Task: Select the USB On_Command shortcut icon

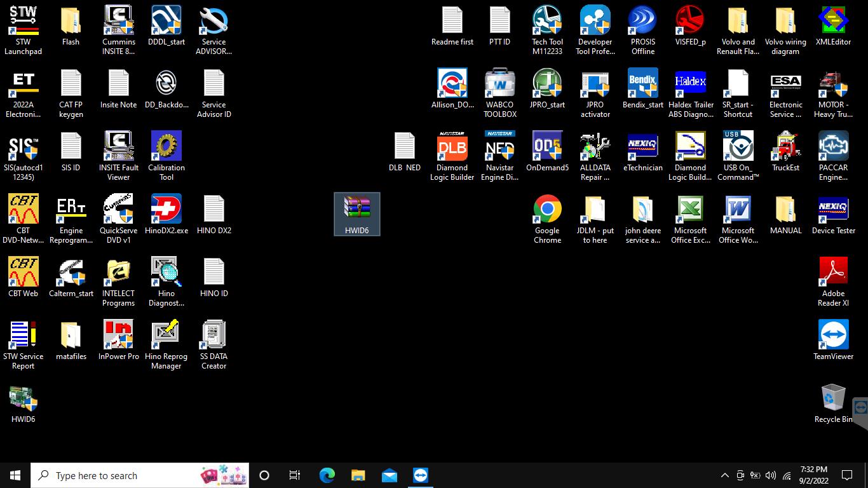Action: [x=738, y=156]
